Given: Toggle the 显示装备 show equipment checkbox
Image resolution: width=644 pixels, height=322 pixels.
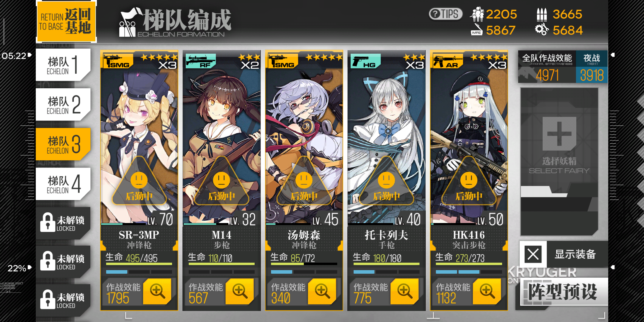Looking at the screenshot, I should [x=533, y=254].
